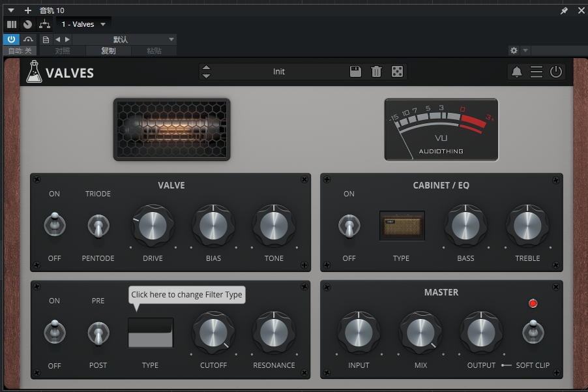Click the Drive knob

(x=153, y=226)
